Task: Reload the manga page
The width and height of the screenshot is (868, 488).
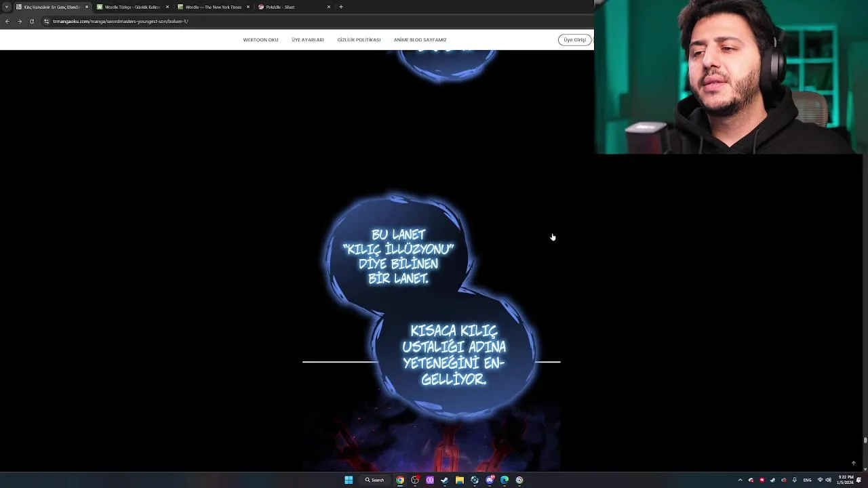Action: click(x=31, y=21)
